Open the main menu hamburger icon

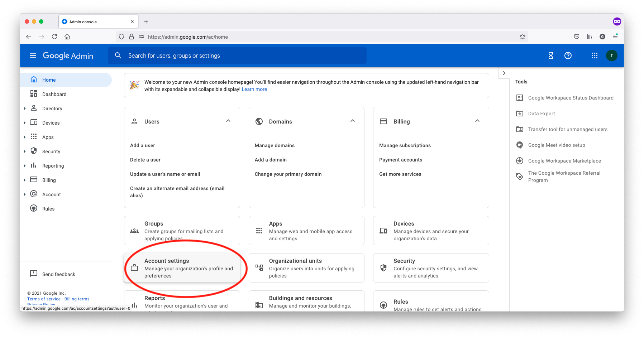[x=33, y=55]
